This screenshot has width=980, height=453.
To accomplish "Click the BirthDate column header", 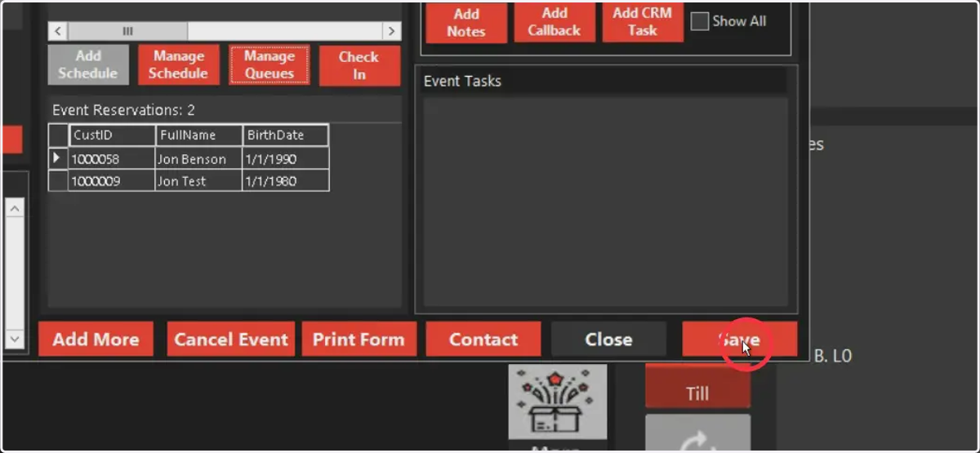I will 286,135.
